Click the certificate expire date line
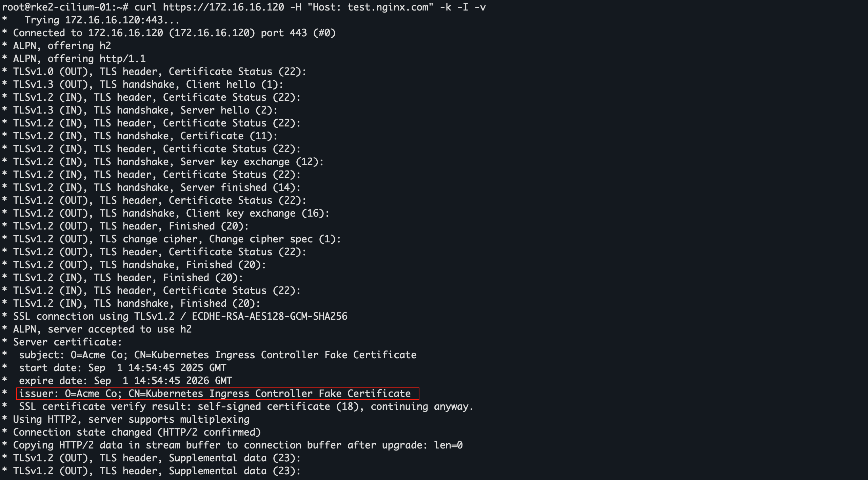This screenshot has height=480, width=868. point(125,381)
